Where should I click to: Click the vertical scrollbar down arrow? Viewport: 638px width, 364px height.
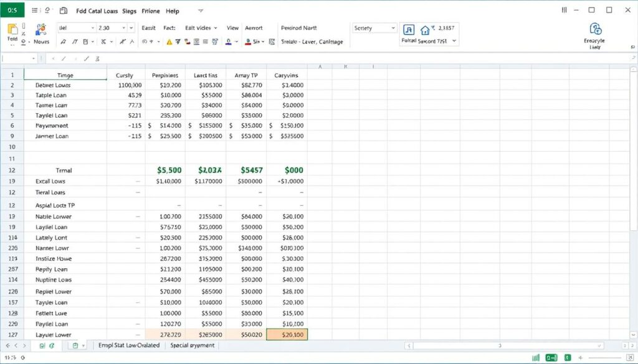633,335
